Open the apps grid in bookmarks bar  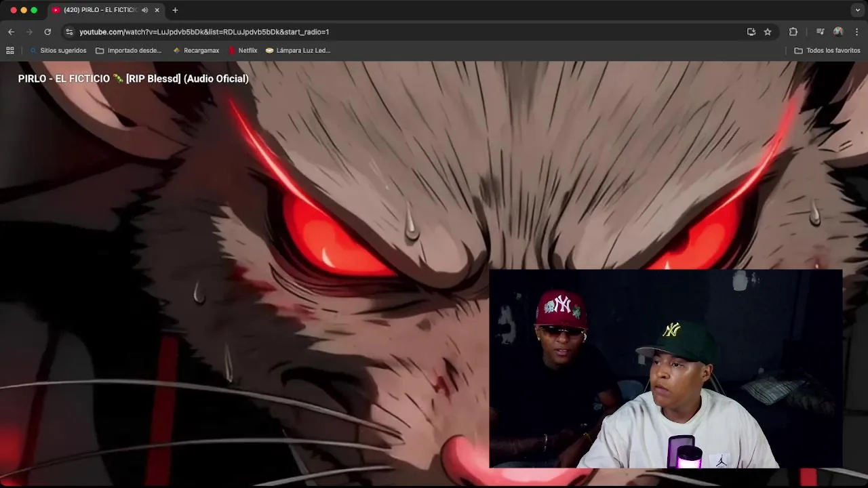click(10, 50)
